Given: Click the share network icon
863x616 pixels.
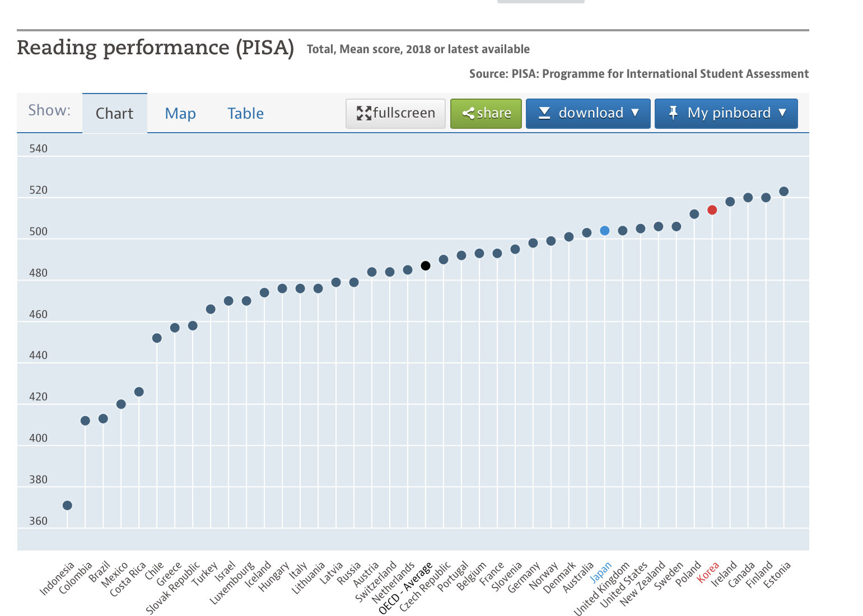Looking at the screenshot, I should pyautogui.click(x=468, y=113).
